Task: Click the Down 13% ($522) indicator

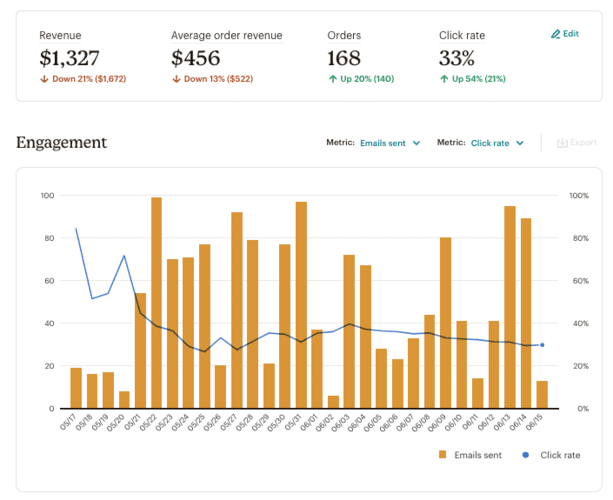Action: pos(213,79)
